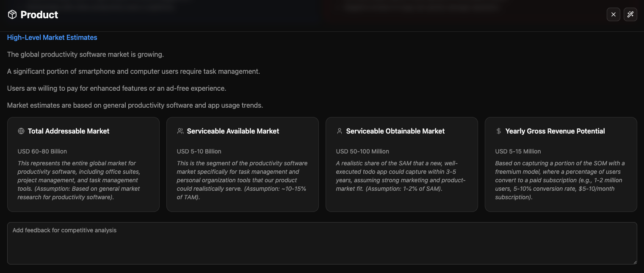
Task: Click the market estimates intro paragraph
Action: 135,105
